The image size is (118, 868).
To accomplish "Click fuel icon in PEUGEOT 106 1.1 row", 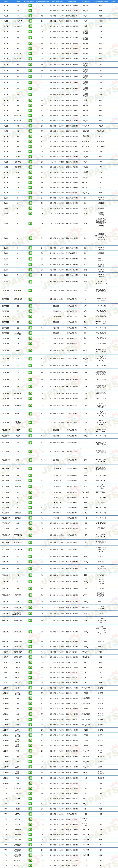I will [30, 443].
